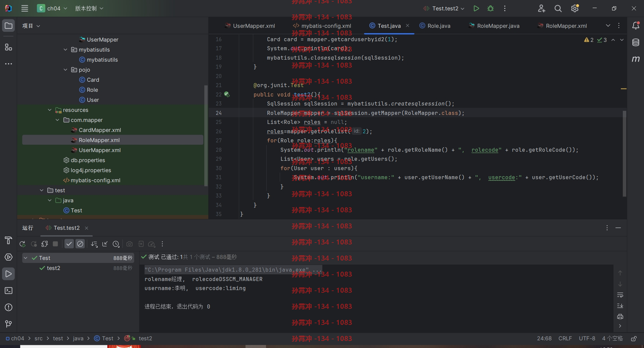Open the Project tool window folder icon
This screenshot has height=348, width=644.
[8, 26]
